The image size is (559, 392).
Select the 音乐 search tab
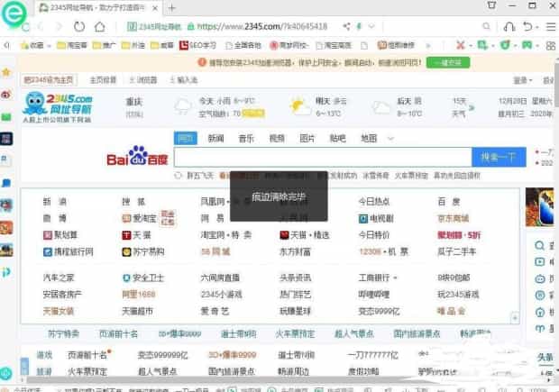point(246,138)
